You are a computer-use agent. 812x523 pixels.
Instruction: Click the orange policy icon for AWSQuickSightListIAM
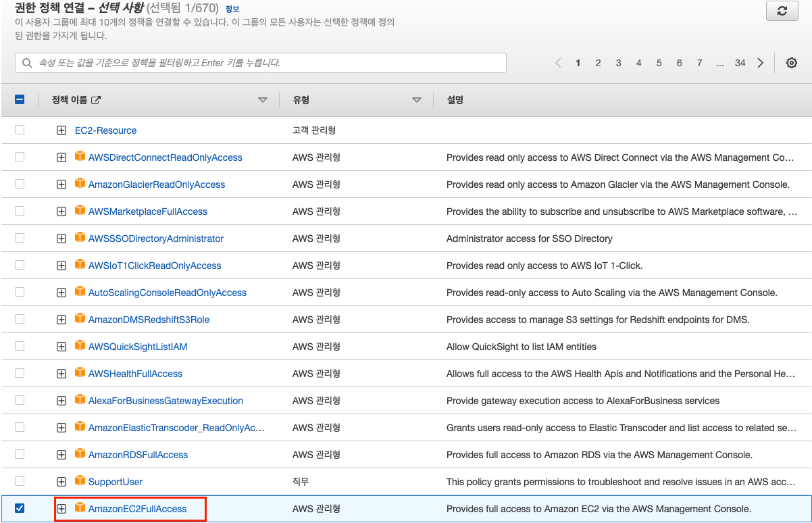click(80, 346)
